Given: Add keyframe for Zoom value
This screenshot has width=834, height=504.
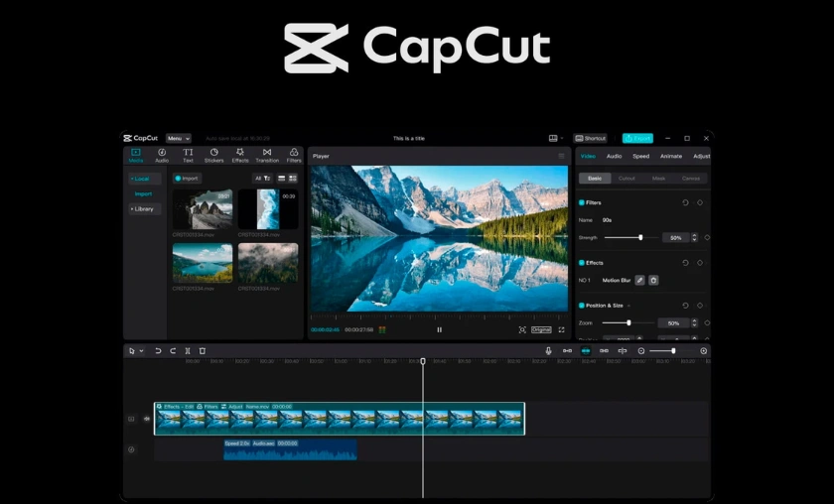Looking at the screenshot, I should click(707, 322).
